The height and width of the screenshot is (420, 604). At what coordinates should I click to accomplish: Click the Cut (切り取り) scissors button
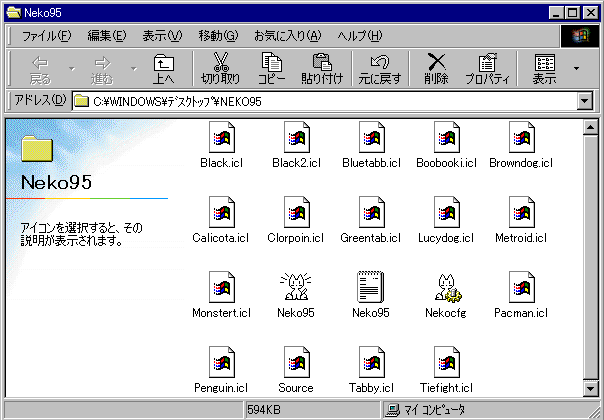(x=220, y=69)
